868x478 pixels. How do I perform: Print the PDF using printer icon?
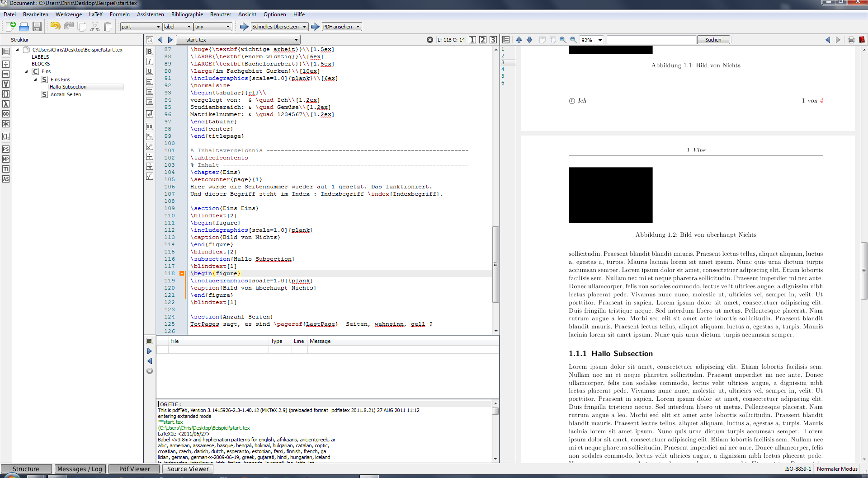[x=851, y=40]
